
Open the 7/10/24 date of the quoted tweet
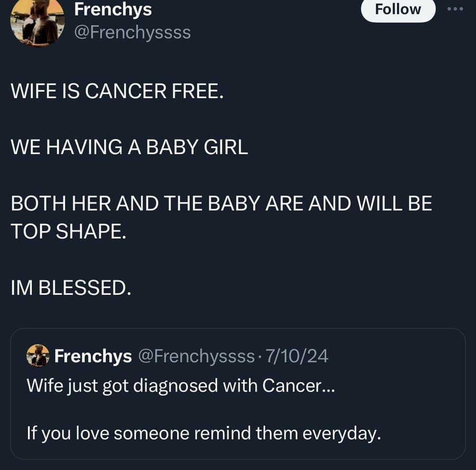[x=298, y=356]
